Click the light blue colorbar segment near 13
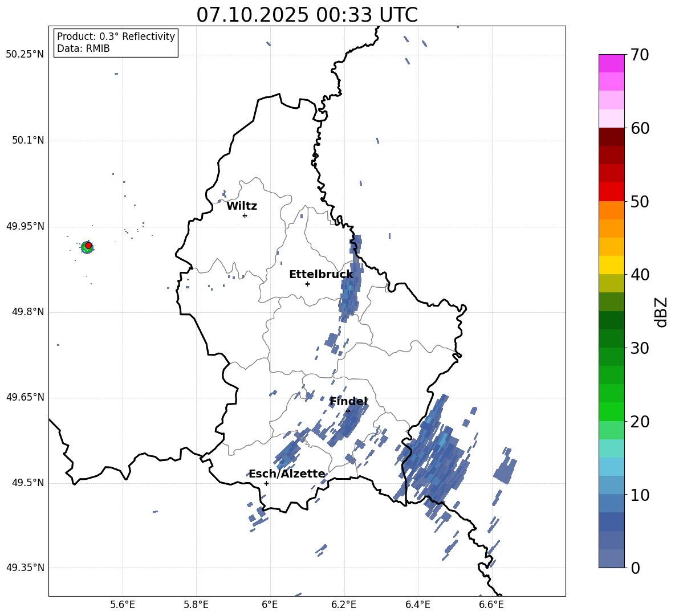Image resolution: width=675 pixels, height=616 pixels. [611, 467]
